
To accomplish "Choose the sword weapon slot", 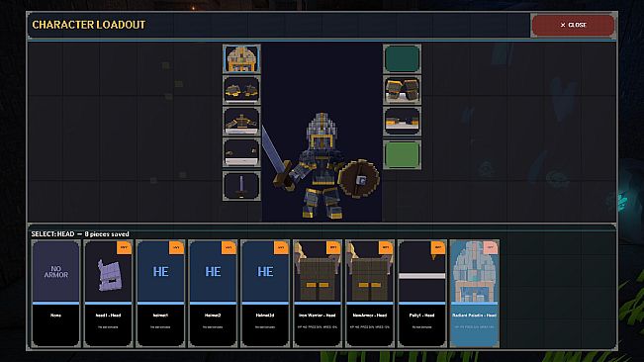I will (241, 186).
